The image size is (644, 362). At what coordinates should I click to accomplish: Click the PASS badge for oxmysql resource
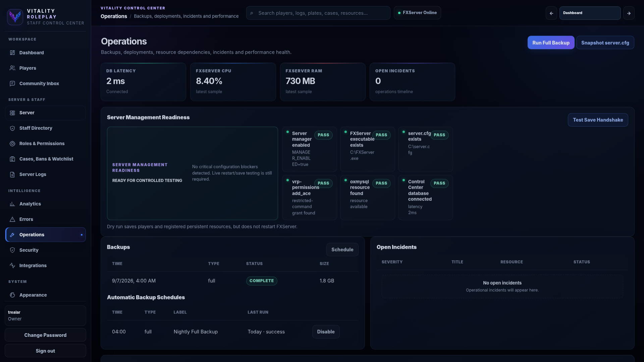tap(381, 183)
